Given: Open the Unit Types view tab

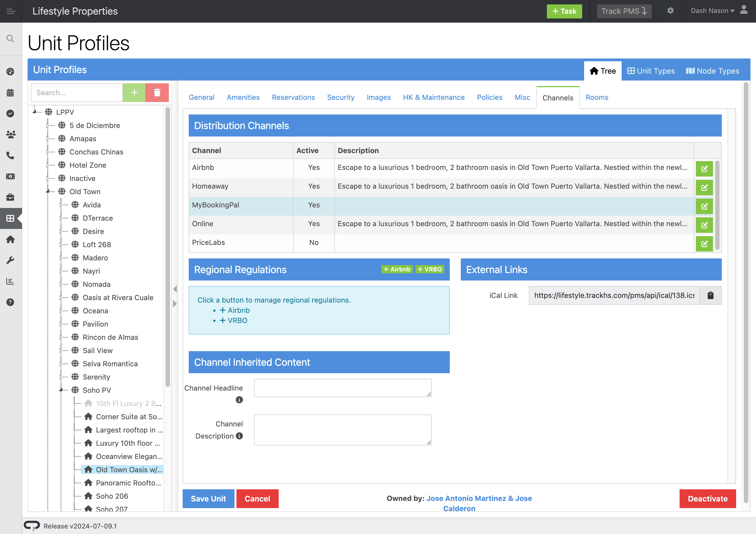Looking at the screenshot, I should click(x=651, y=71).
